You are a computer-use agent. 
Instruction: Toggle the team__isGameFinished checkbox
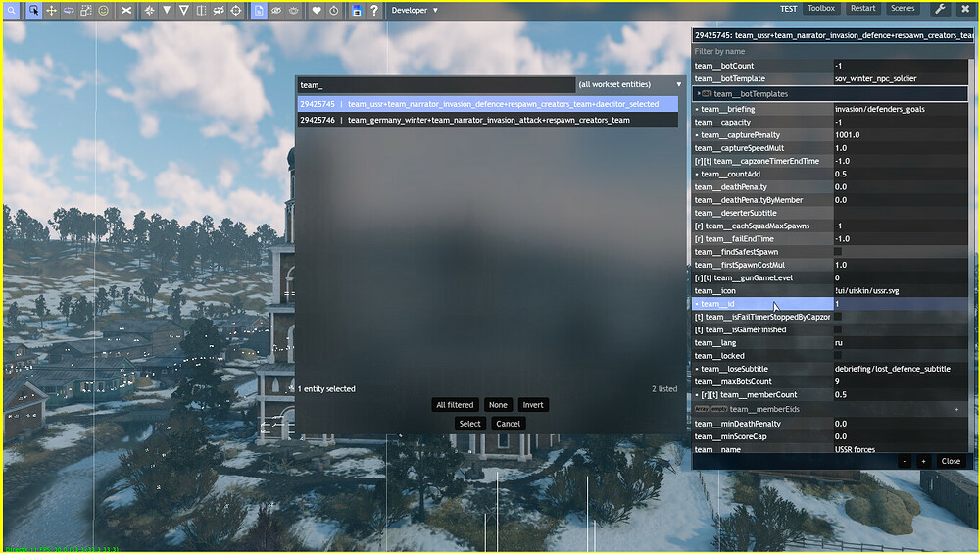click(837, 329)
